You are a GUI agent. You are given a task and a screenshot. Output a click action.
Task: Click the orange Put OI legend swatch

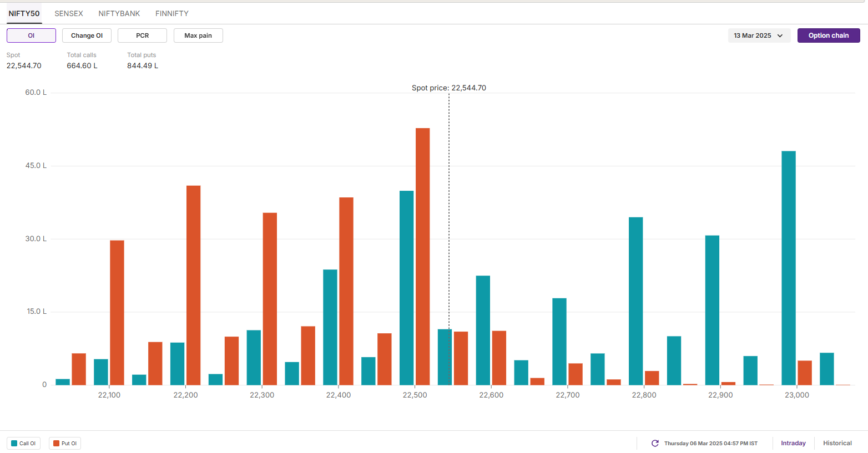pyautogui.click(x=57, y=444)
